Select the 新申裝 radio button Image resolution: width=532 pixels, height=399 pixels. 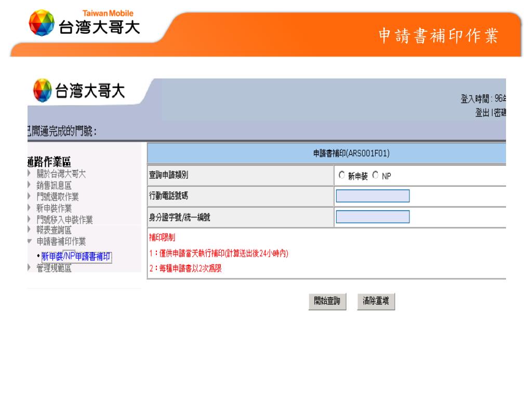(x=342, y=175)
